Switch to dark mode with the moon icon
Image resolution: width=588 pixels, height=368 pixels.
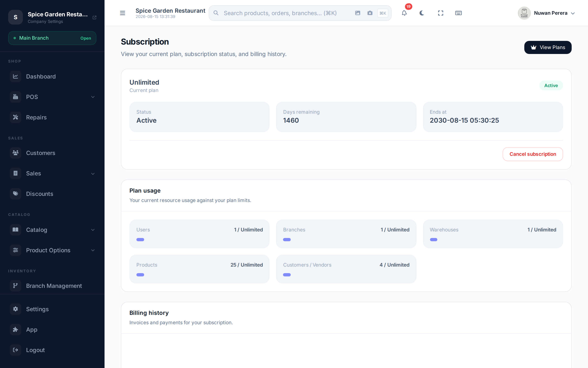422,13
